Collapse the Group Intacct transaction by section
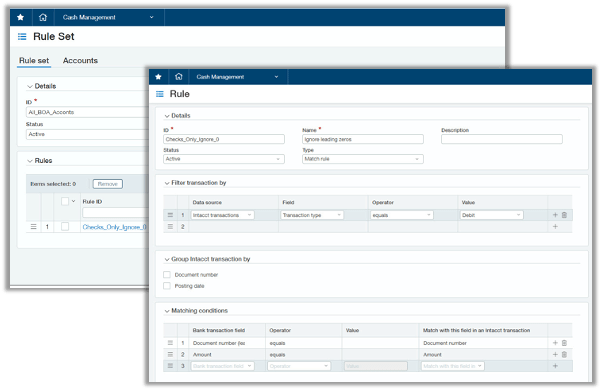Viewport: 602px width, 391px height. click(167, 259)
